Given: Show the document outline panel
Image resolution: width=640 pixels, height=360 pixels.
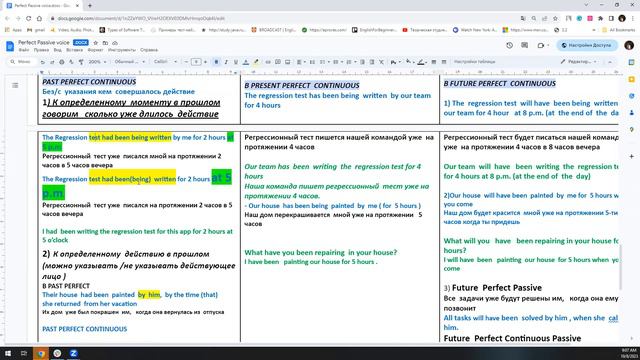Looking at the screenshot, I should tap(15, 85).
